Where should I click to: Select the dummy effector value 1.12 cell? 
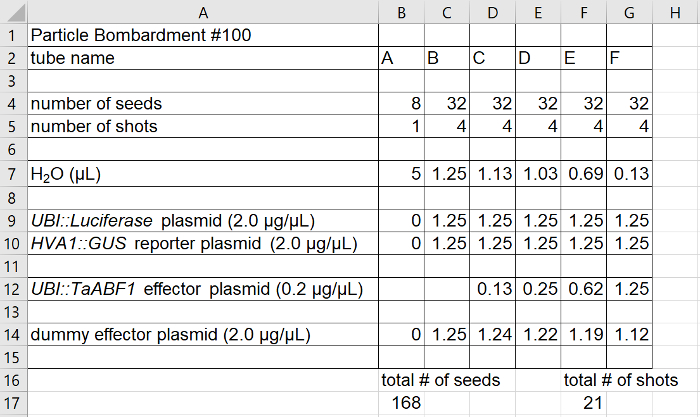pos(630,335)
